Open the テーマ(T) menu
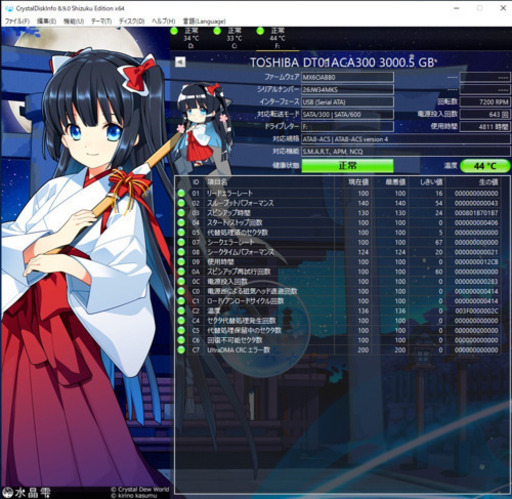The height and width of the screenshot is (499, 512). tap(101, 21)
